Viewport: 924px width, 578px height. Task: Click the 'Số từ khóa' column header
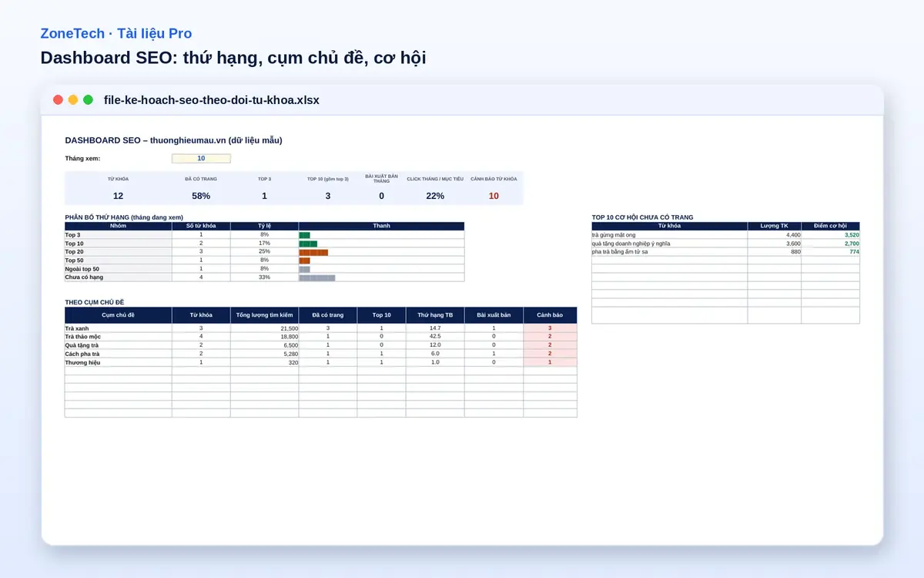pyautogui.click(x=201, y=226)
